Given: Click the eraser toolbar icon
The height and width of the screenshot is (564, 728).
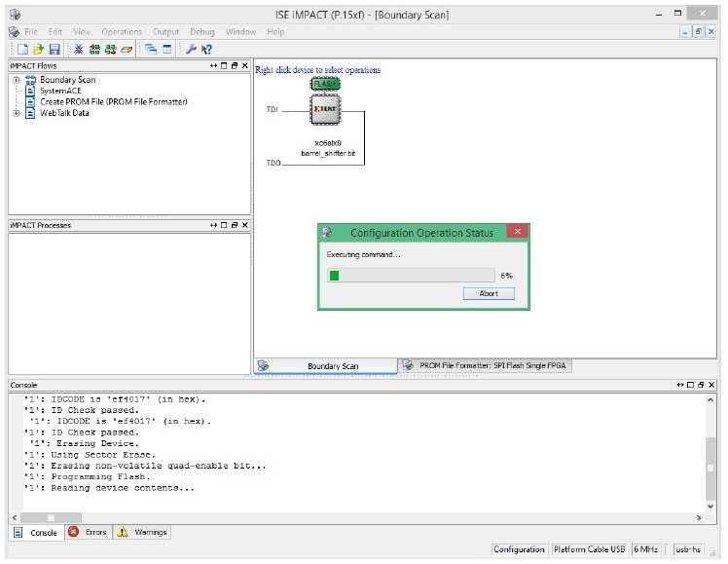Looking at the screenshot, I should tap(127, 49).
